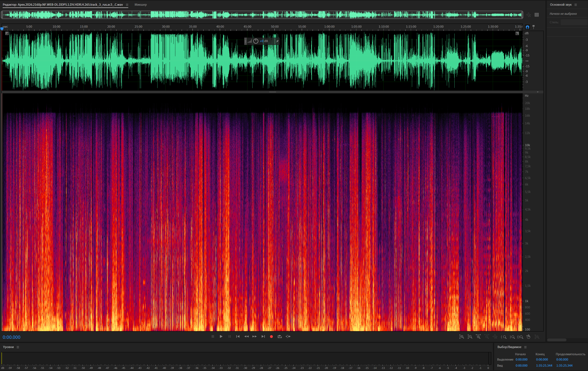
Task: Toggle the pin icon in HUD
Action: tap(277, 41)
